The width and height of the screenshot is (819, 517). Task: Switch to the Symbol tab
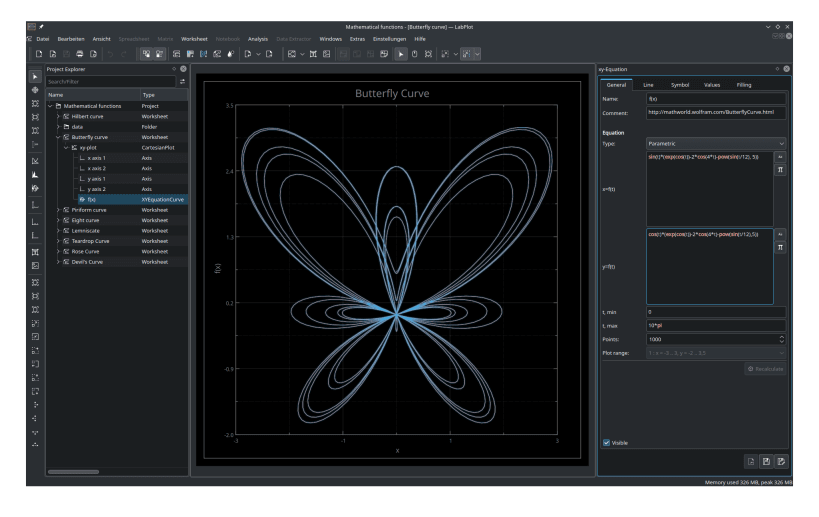pyautogui.click(x=679, y=85)
